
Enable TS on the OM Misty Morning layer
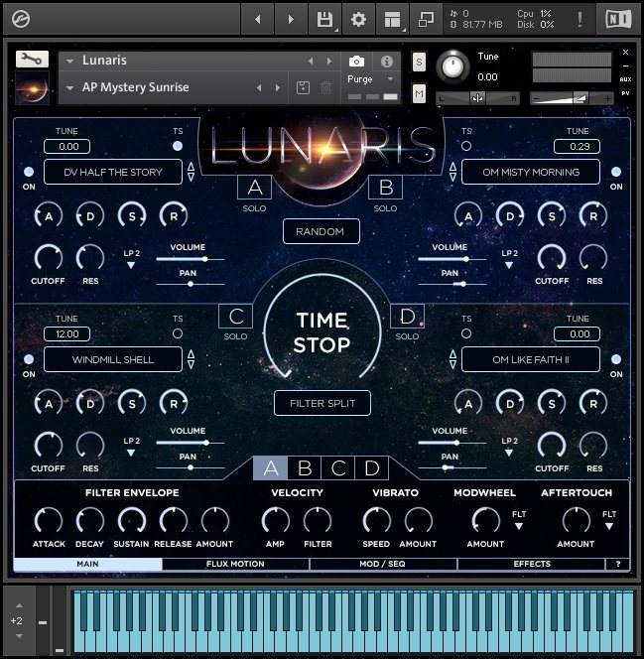click(x=466, y=146)
